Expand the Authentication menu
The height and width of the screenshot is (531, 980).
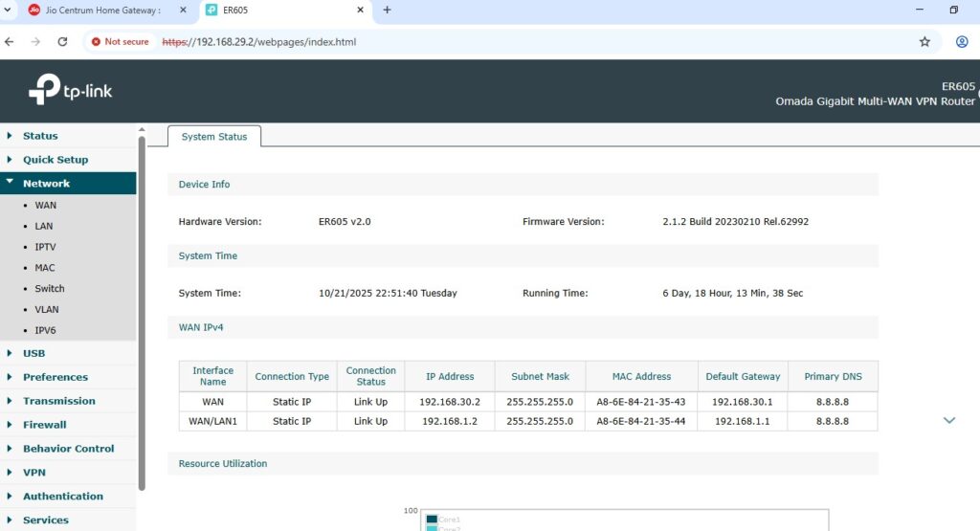tap(68, 496)
